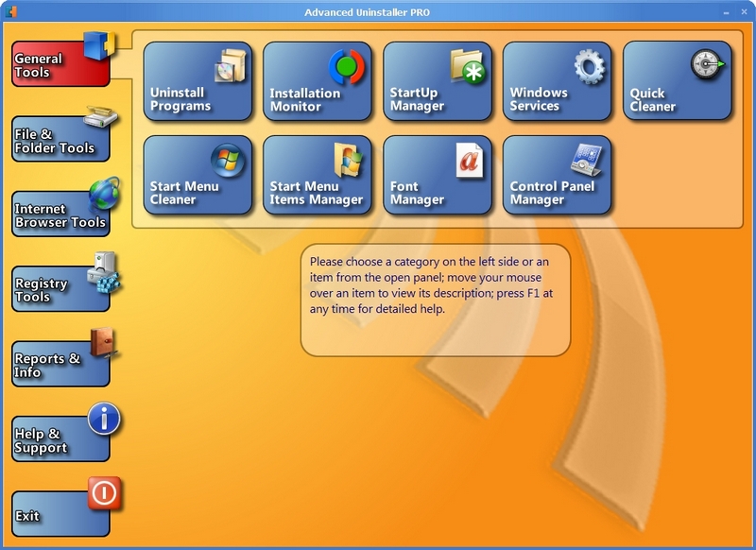Image resolution: width=756 pixels, height=550 pixels.
Task: Close the Advanced Uninstaller PRO window
Action: pyautogui.click(x=744, y=12)
